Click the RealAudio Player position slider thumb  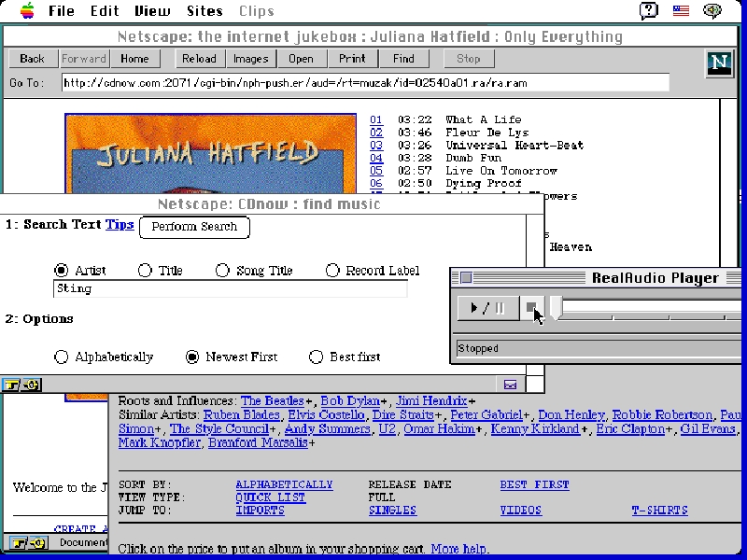pos(556,308)
